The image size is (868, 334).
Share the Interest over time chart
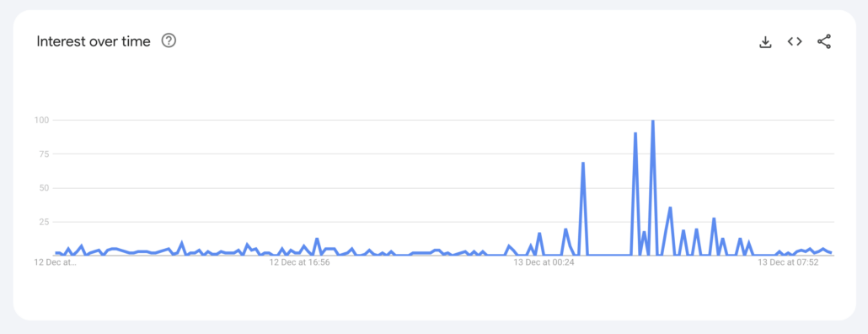pos(824,41)
